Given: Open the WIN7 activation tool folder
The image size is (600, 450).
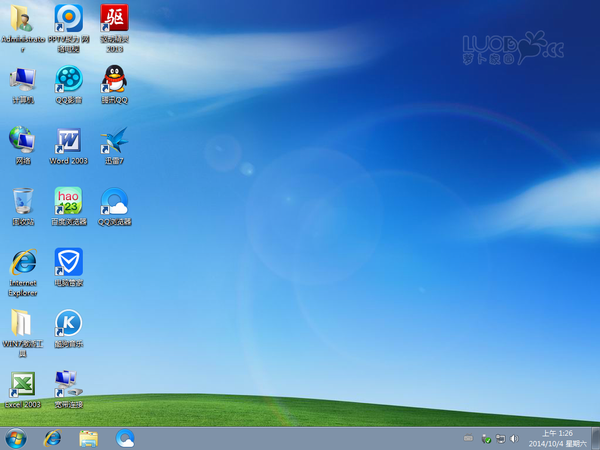Looking at the screenshot, I should 22,323.
